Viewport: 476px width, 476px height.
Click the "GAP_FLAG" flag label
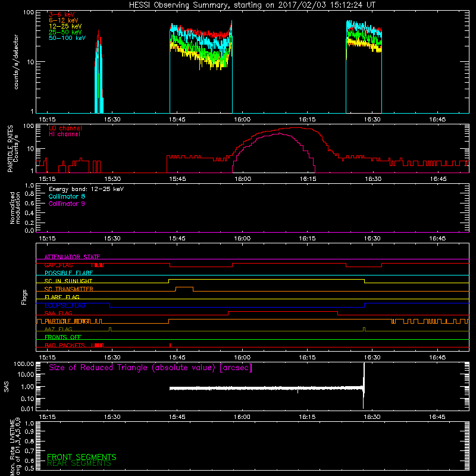pyautogui.click(x=58, y=265)
